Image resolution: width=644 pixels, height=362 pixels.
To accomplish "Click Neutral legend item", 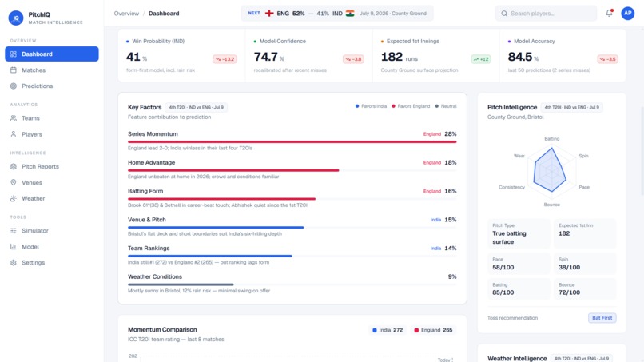I will (446, 106).
